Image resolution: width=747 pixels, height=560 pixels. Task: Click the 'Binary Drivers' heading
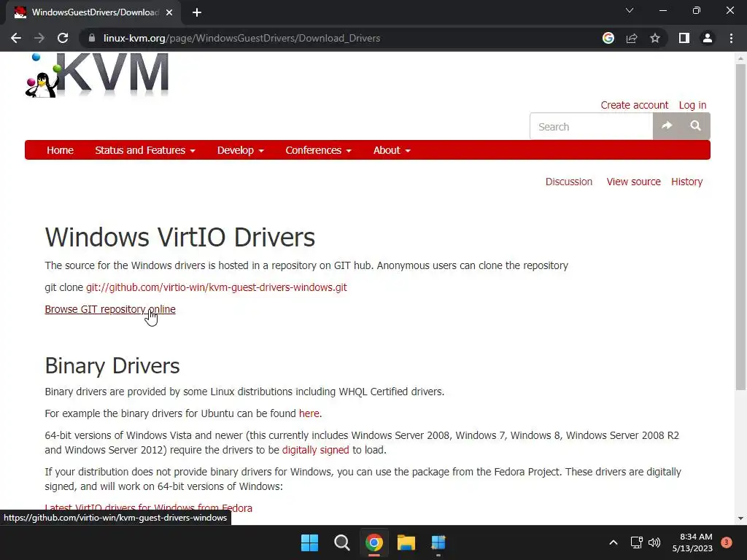[112, 366]
